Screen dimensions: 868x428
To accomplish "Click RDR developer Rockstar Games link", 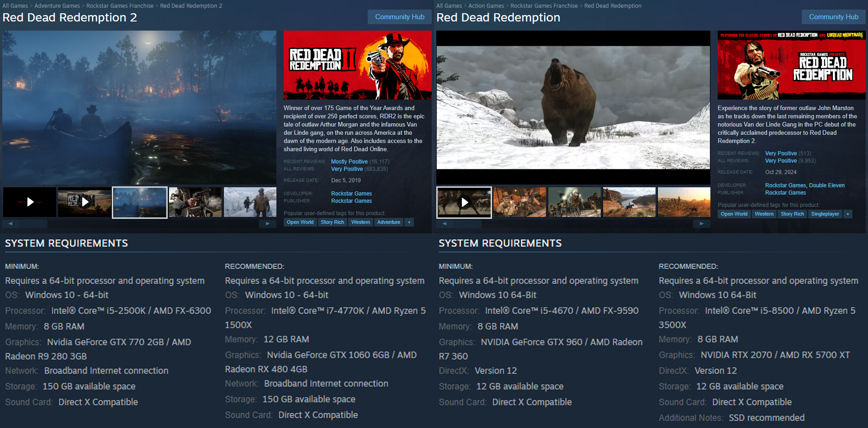I will pos(785,185).
